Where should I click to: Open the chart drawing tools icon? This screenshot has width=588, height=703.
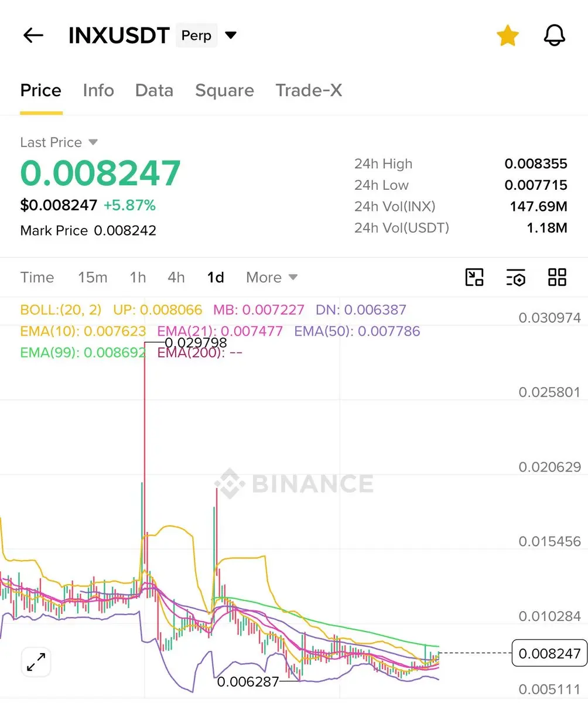point(474,277)
